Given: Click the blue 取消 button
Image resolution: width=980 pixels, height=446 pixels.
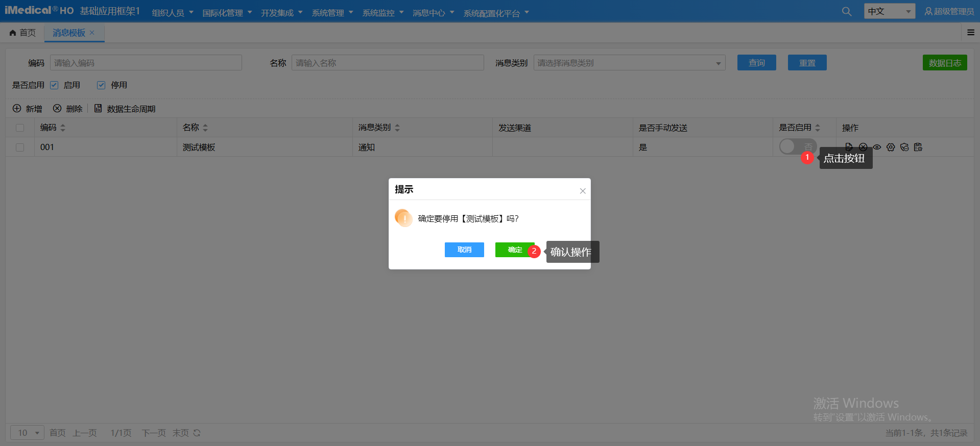Looking at the screenshot, I should tap(464, 250).
